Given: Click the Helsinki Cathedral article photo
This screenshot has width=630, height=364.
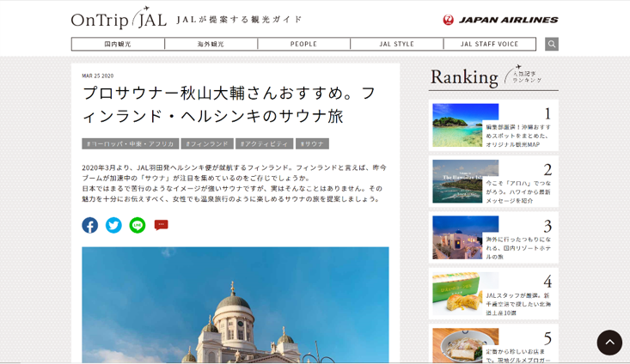Looking at the screenshot, I should tap(235, 305).
